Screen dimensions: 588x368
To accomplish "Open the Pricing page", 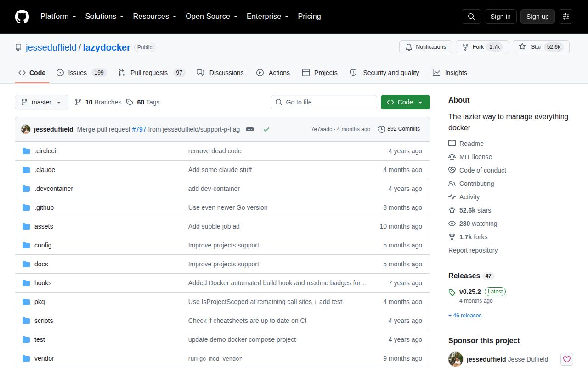I will click(x=309, y=17).
